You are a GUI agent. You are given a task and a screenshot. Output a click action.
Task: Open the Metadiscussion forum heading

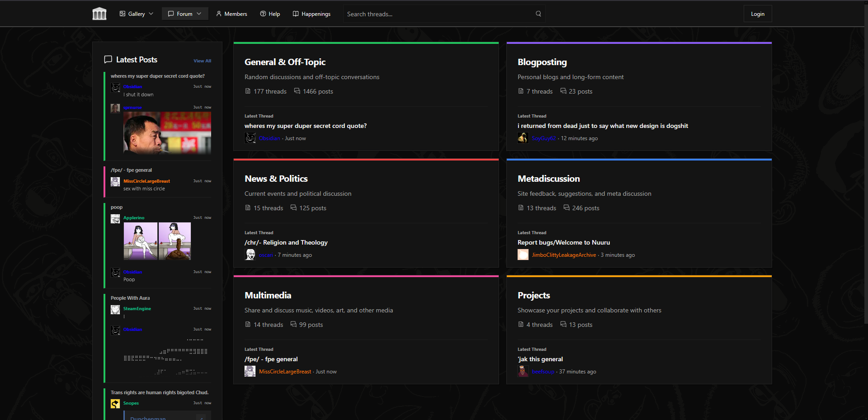click(548, 179)
